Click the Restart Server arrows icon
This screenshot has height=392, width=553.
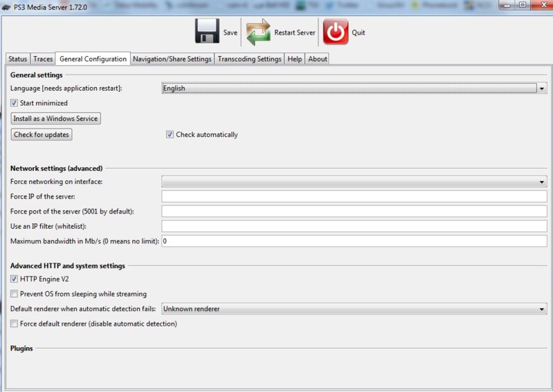tap(258, 32)
